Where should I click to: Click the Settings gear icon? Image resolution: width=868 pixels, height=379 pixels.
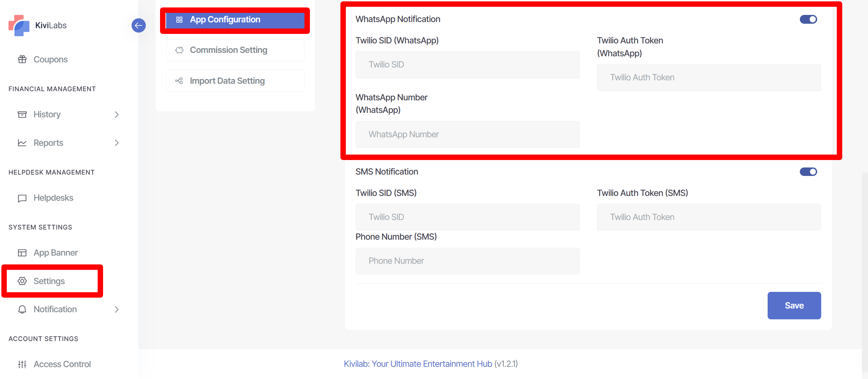pos(22,281)
